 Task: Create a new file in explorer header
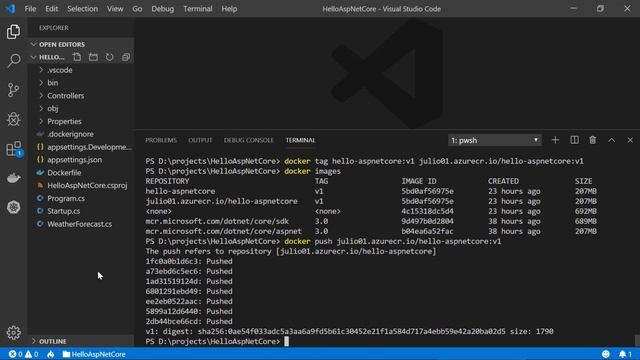pyautogui.click(x=77, y=57)
